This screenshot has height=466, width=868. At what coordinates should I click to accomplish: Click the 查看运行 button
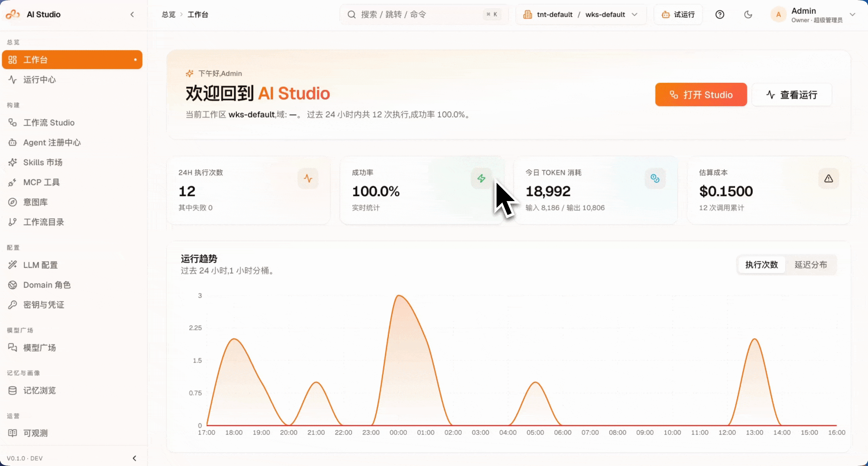(792, 94)
